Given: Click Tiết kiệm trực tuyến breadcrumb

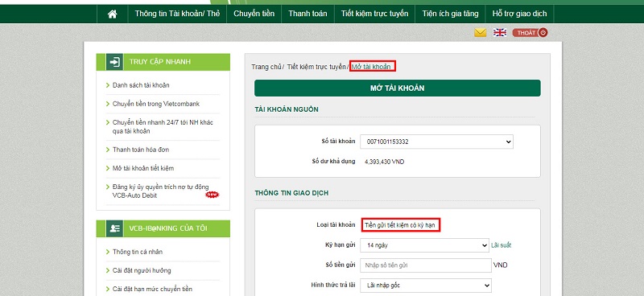Looking at the screenshot, I should (316, 67).
